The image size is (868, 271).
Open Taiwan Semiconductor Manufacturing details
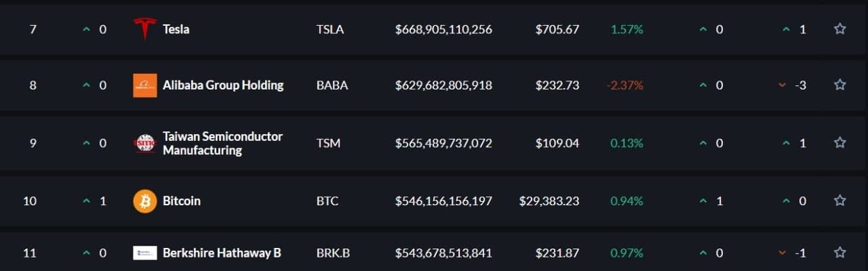coord(222,143)
